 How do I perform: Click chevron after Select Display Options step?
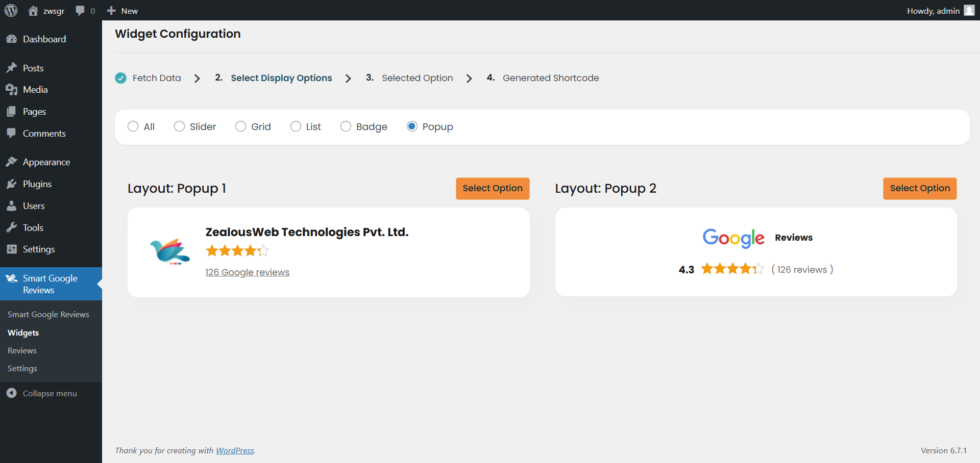[x=348, y=79]
